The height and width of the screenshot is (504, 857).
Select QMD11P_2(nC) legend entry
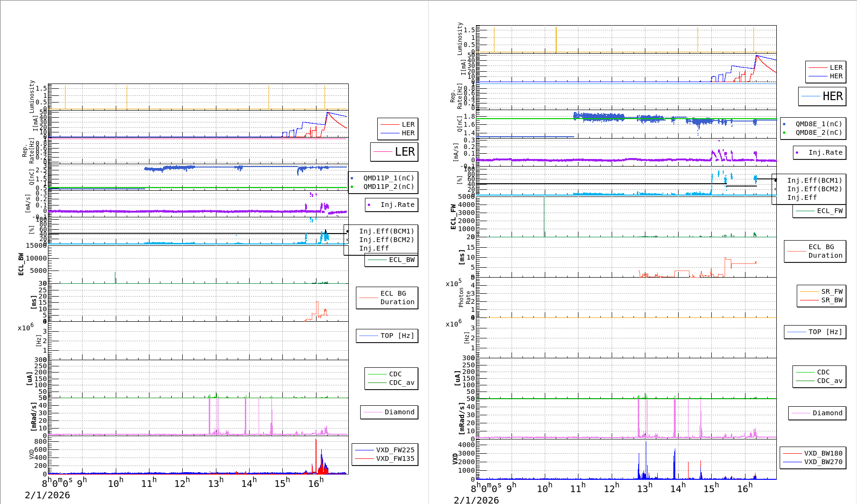click(x=388, y=187)
